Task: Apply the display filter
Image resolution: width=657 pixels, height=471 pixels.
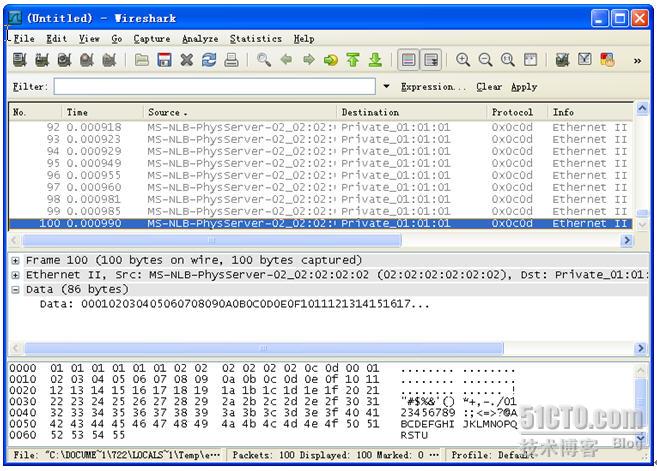Action: tap(524, 87)
